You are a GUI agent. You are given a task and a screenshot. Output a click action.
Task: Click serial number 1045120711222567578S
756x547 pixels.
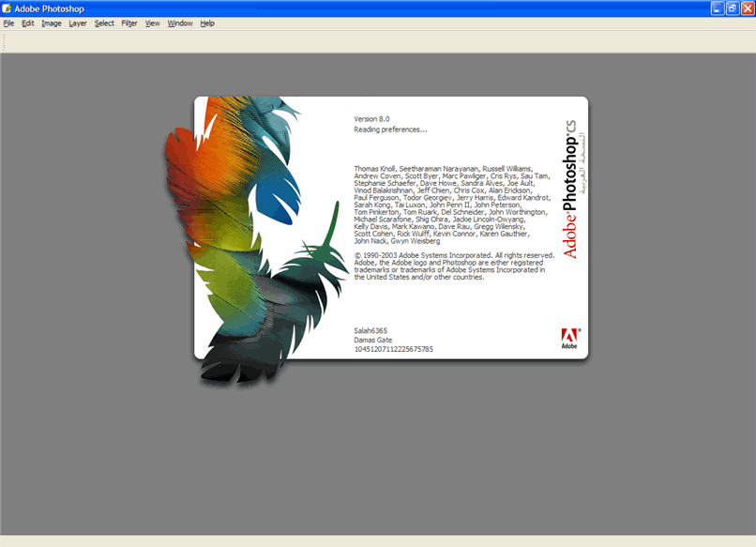pyautogui.click(x=393, y=349)
